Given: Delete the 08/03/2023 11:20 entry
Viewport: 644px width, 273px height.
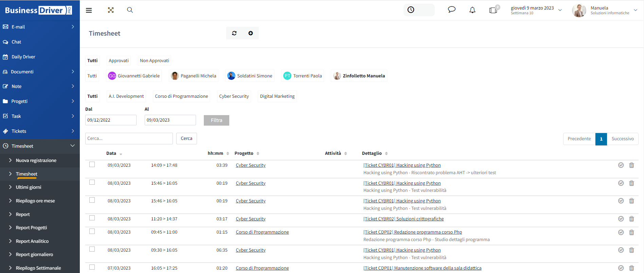Looking at the screenshot, I should 631,219.
